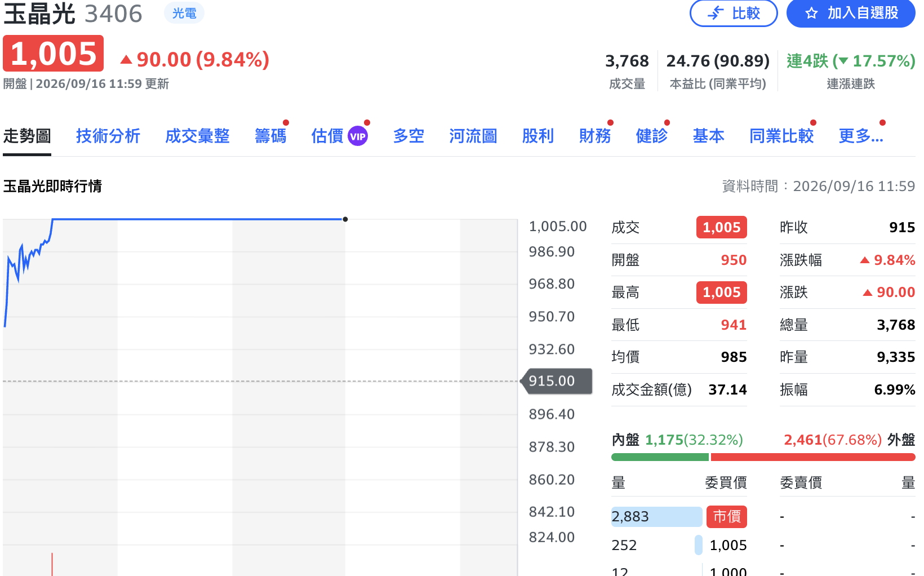Click the 漲跌 90.00 value
Viewport: 924px width, 576px height.
click(889, 293)
